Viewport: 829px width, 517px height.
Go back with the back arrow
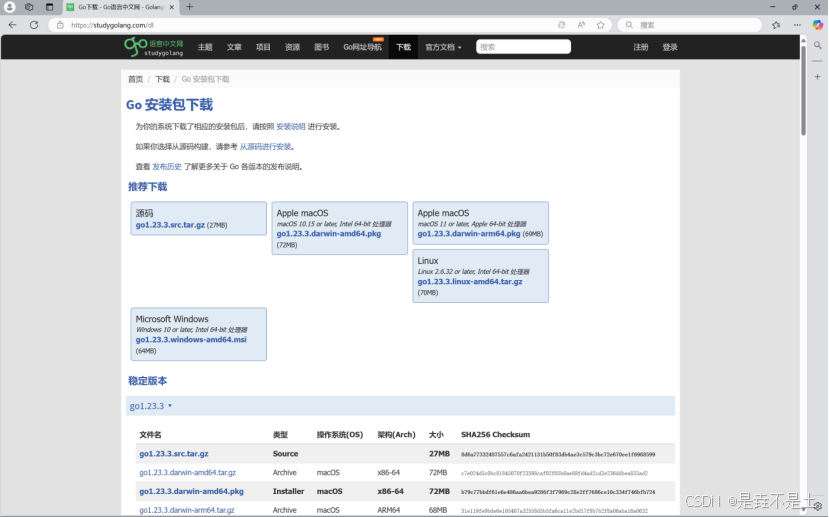[13, 25]
